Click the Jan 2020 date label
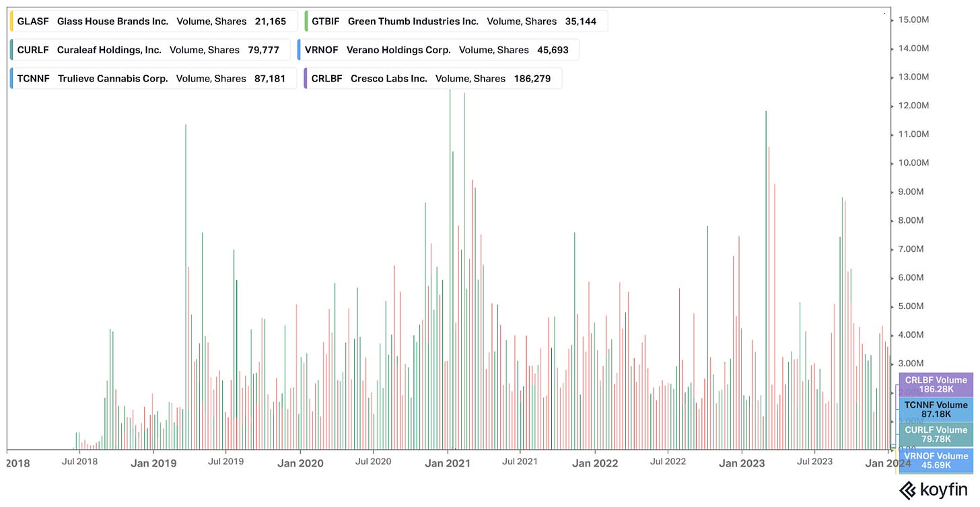Screen dimensions: 980x507 300,463
